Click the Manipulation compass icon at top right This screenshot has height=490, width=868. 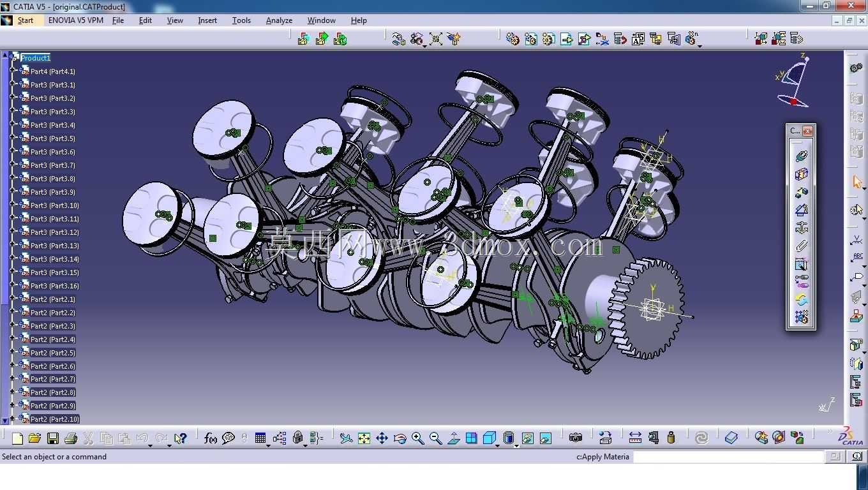(x=793, y=81)
